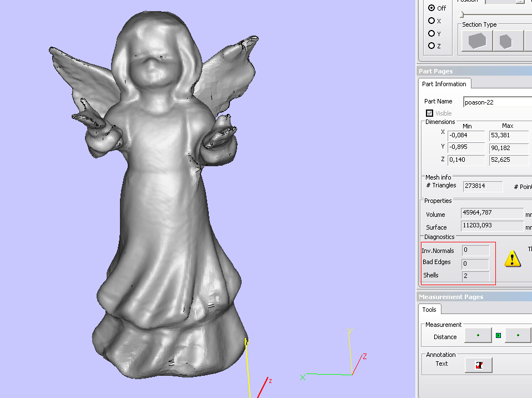Click the green arrow between distance points

coord(498,336)
